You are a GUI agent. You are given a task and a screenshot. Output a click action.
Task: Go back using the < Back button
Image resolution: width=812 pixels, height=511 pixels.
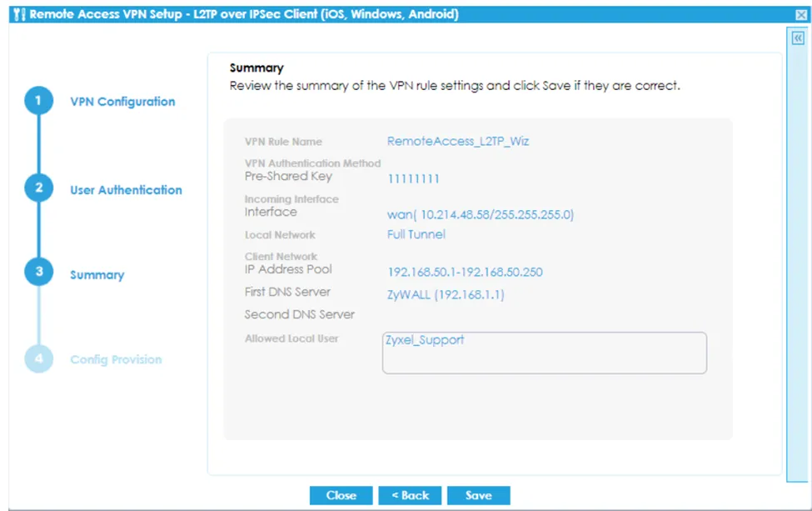[410, 495]
